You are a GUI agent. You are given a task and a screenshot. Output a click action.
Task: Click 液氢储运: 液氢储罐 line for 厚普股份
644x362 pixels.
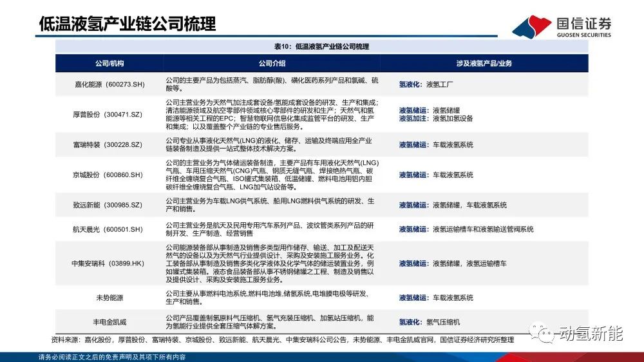coord(429,110)
